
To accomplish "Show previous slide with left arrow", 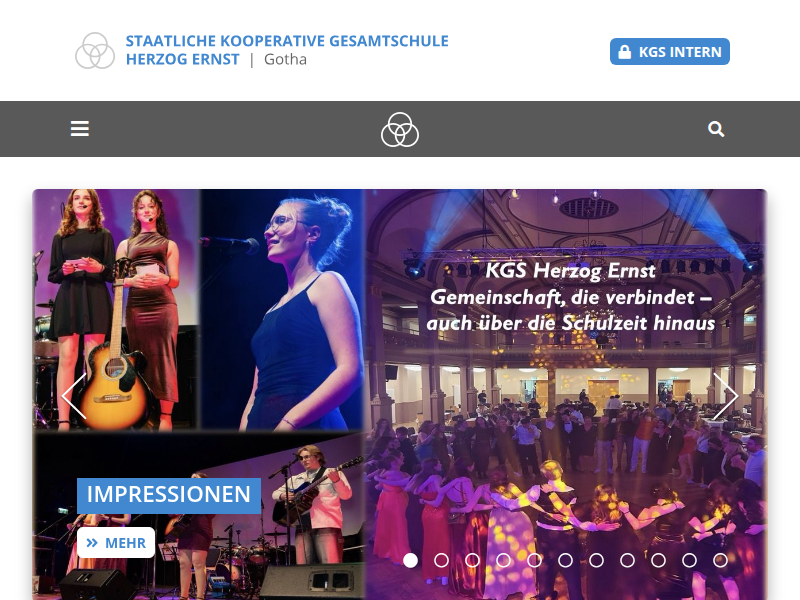I will point(74,396).
